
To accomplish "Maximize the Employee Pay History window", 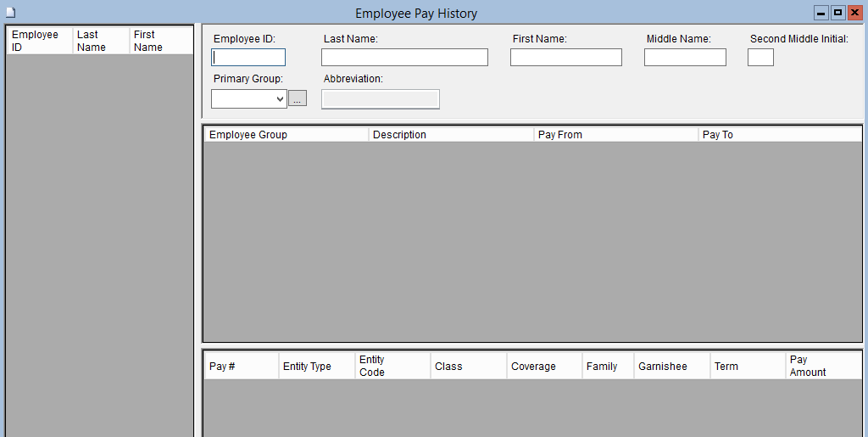I will 837,13.
